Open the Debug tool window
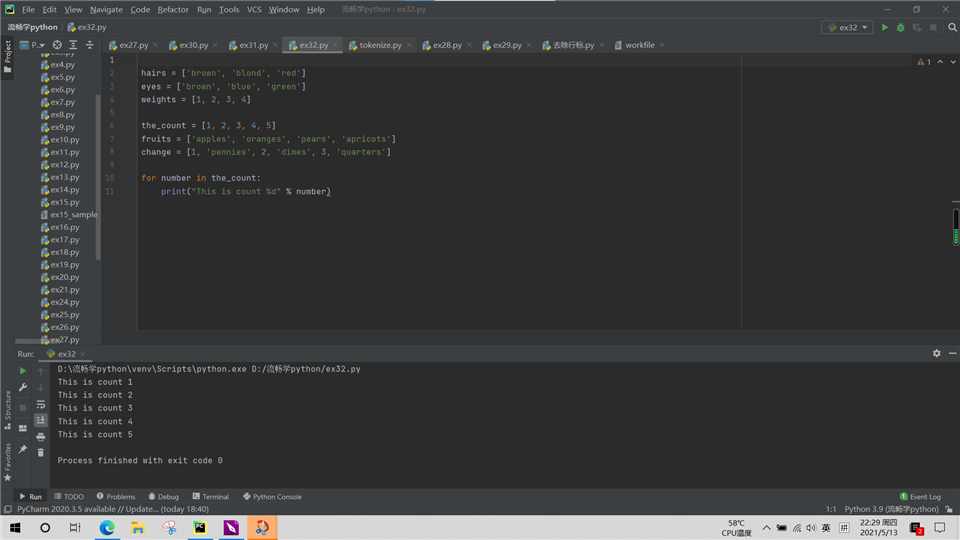This screenshot has width=960, height=540. 163,497
